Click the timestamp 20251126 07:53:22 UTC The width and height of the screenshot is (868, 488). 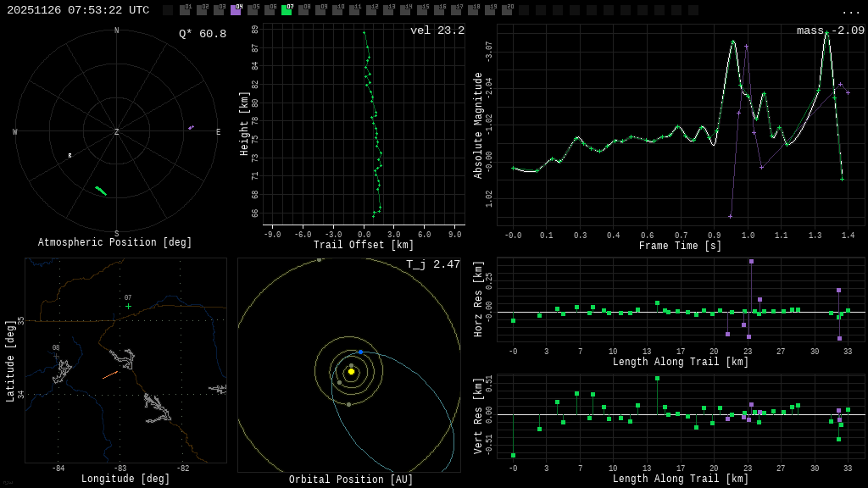[x=78, y=10]
